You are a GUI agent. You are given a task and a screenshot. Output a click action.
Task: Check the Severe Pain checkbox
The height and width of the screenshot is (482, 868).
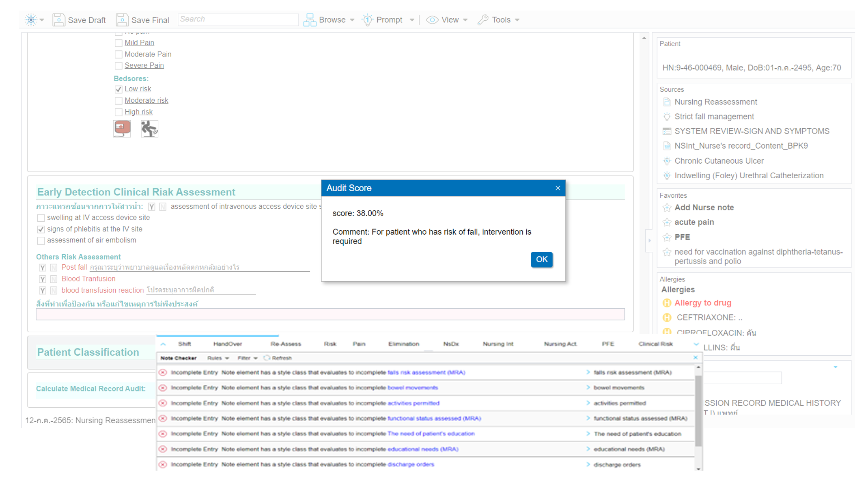pos(118,66)
